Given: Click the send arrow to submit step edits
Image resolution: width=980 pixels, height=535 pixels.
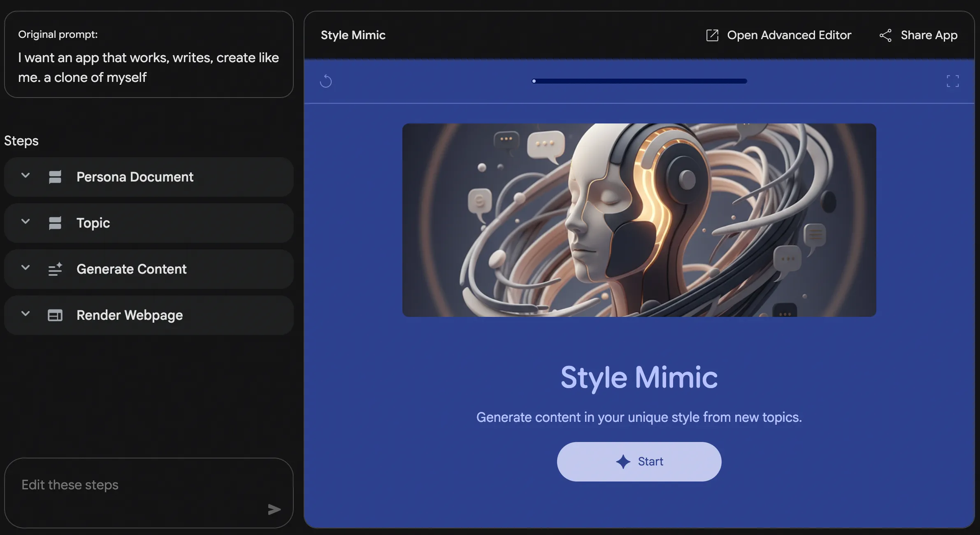Looking at the screenshot, I should (x=274, y=509).
